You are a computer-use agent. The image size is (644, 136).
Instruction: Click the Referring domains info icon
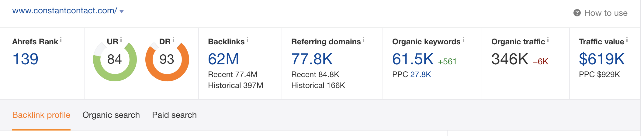point(364,40)
